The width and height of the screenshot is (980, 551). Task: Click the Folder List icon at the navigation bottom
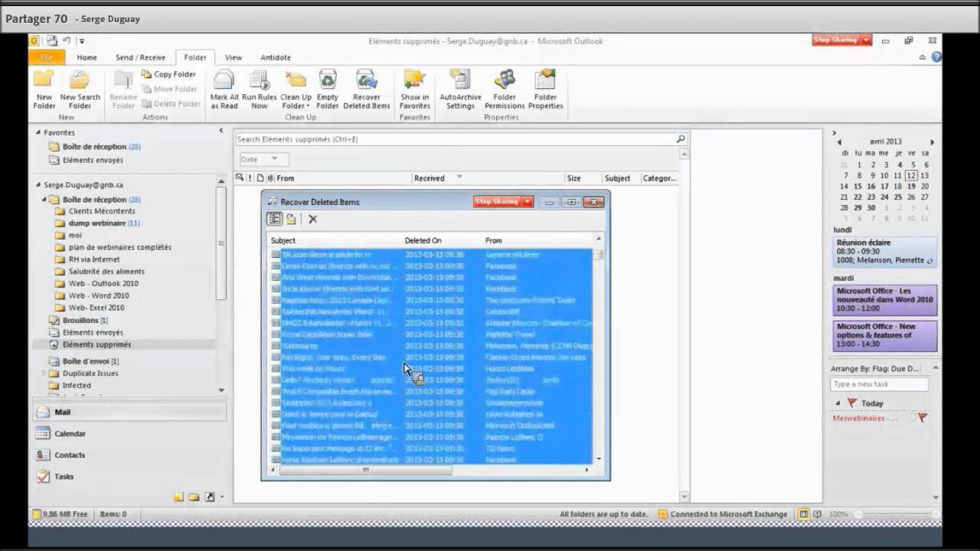194,497
